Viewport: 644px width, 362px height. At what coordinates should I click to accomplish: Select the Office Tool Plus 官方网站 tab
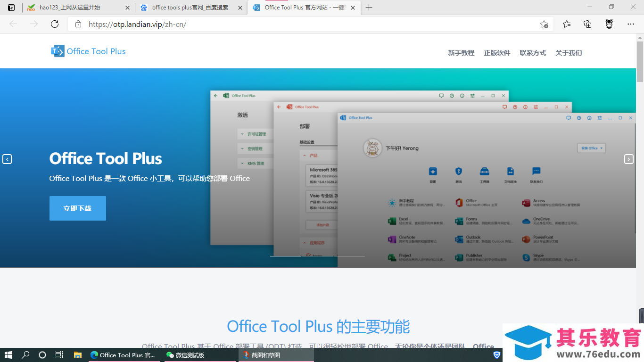pyautogui.click(x=304, y=8)
